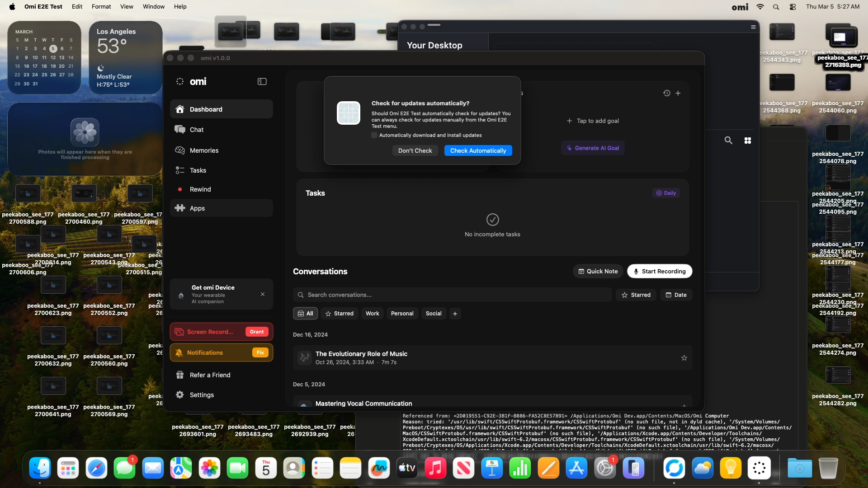Open the Window menu in the menu bar
This screenshot has height=488, width=868.
pos(154,6)
